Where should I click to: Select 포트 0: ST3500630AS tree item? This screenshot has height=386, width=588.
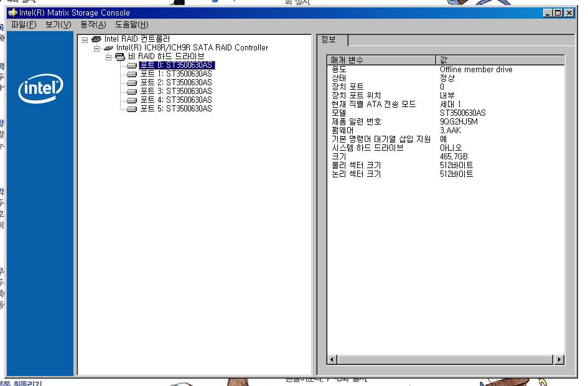coord(177,65)
